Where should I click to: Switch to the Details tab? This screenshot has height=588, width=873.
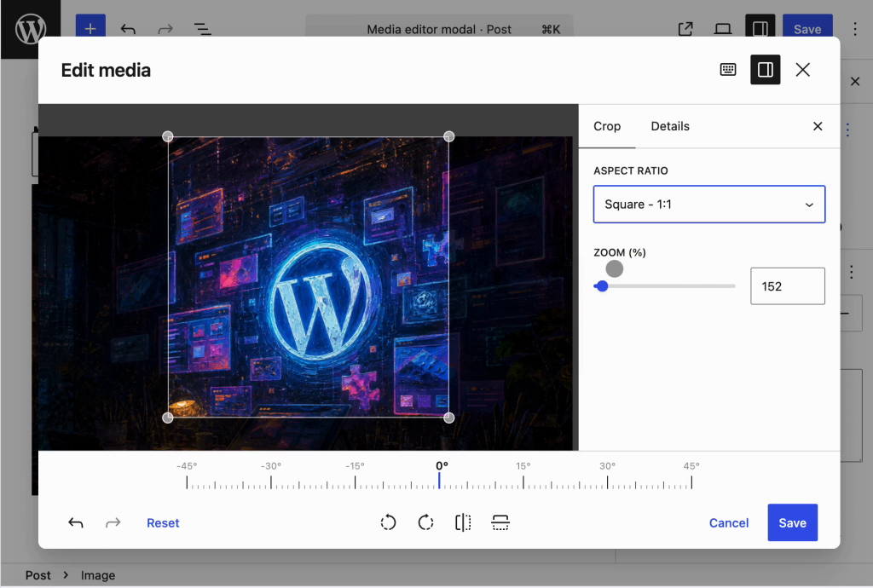coord(670,126)
